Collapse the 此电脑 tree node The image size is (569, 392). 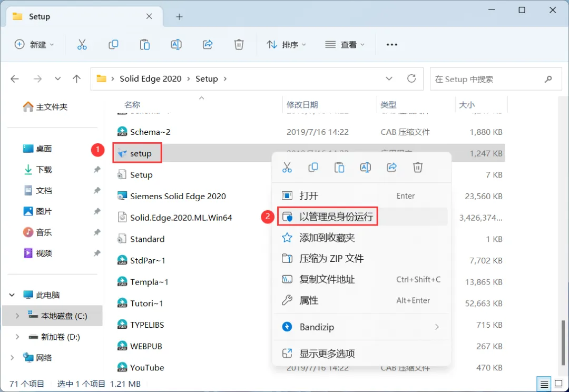click(12, 295)
